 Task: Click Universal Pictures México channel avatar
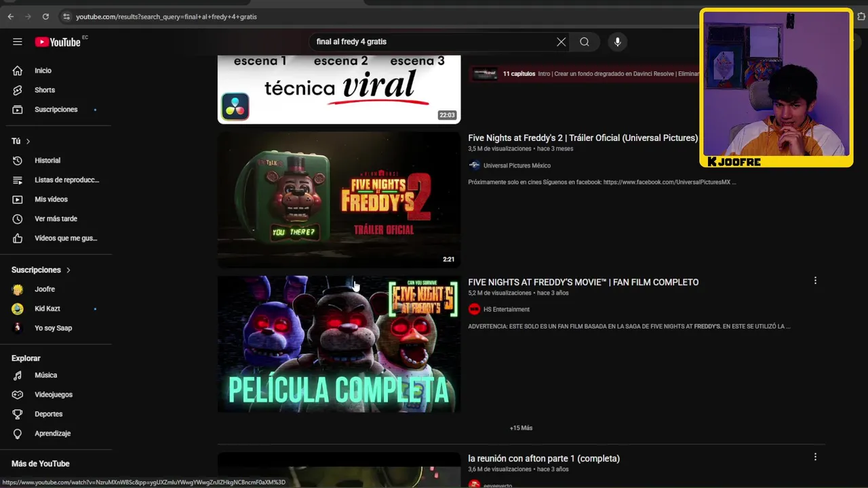click(x=474, y=165)
